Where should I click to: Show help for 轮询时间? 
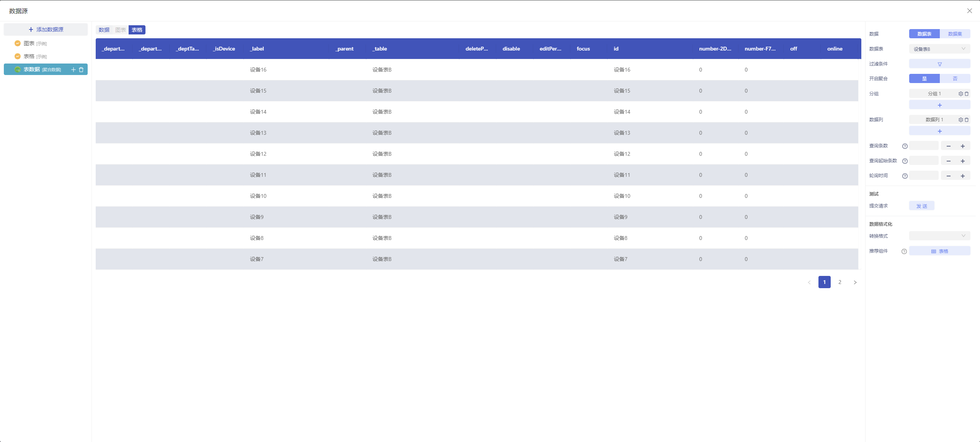905,176
